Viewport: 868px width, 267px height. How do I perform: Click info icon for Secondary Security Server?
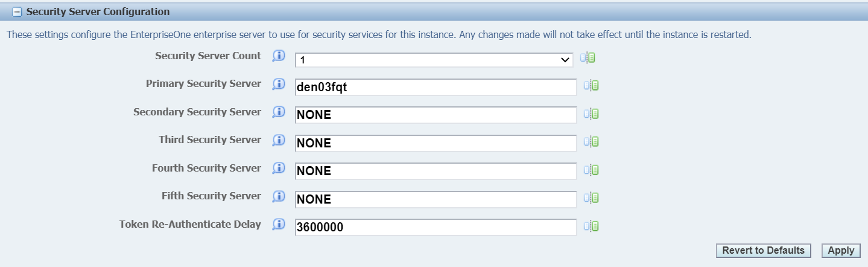pyautogui.click(x=278, y=112)
